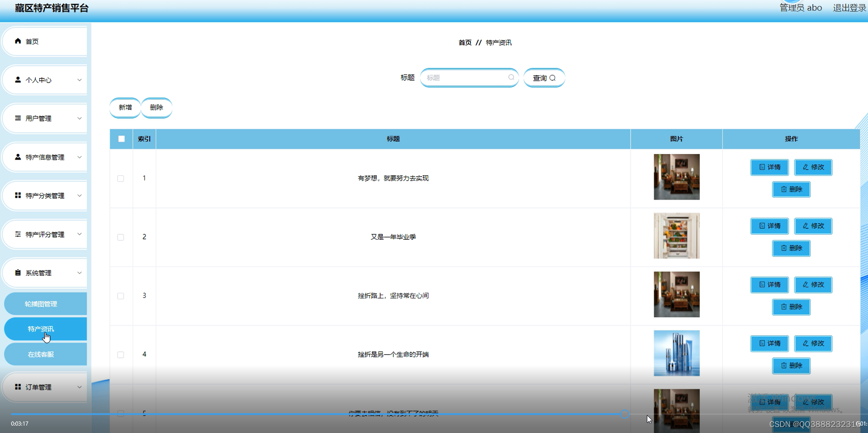Image resolution: width=868 pixels, height=433 pixels.
Task: Click the magnifier icon inside the 标题 search box
Action: tap(511, 77)
